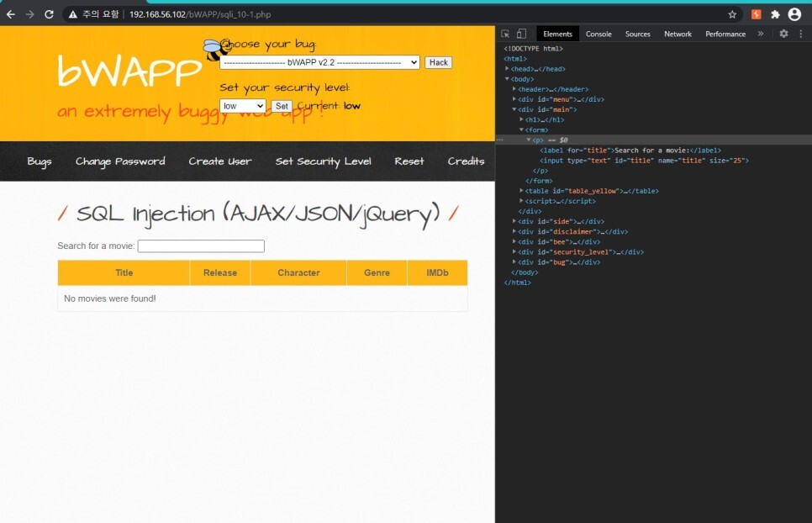Select the input type="text" DOM line
This screenshot has width=812, height=523.
(x=644, y=161)
